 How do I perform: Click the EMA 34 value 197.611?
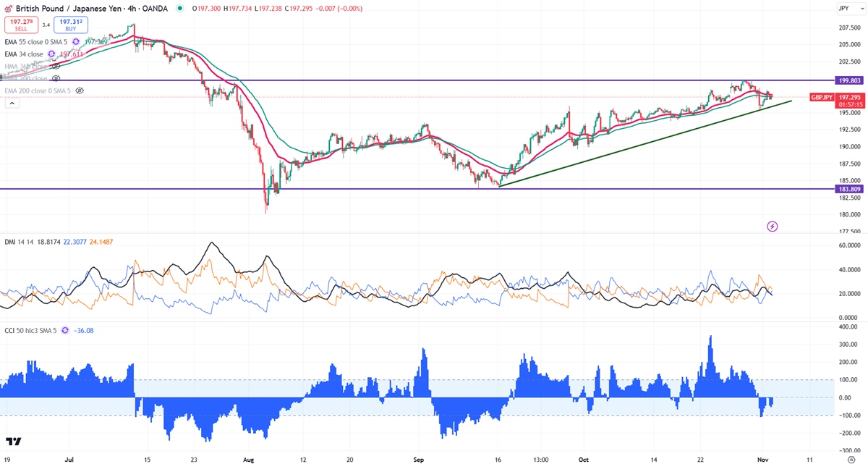point(71,54)
